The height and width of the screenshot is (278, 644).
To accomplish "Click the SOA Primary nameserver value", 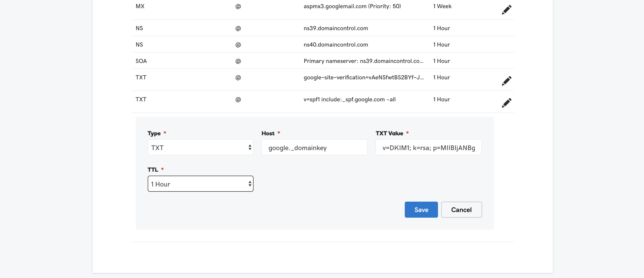I will click(363, 61).
